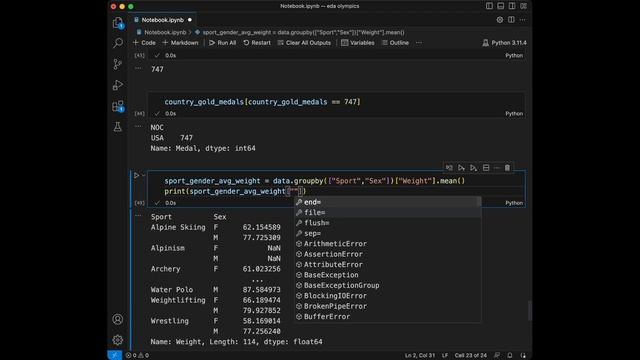Screen dimensions: 640x360
Task: Click Cell 23 of 24 in status bar
Action: coord(471,355)
